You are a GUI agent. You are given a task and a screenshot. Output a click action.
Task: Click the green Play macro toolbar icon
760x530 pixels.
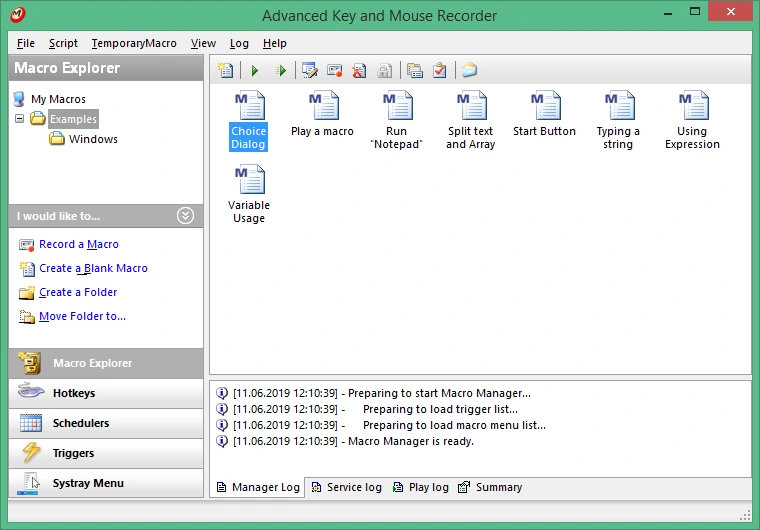tap(255, 71)
